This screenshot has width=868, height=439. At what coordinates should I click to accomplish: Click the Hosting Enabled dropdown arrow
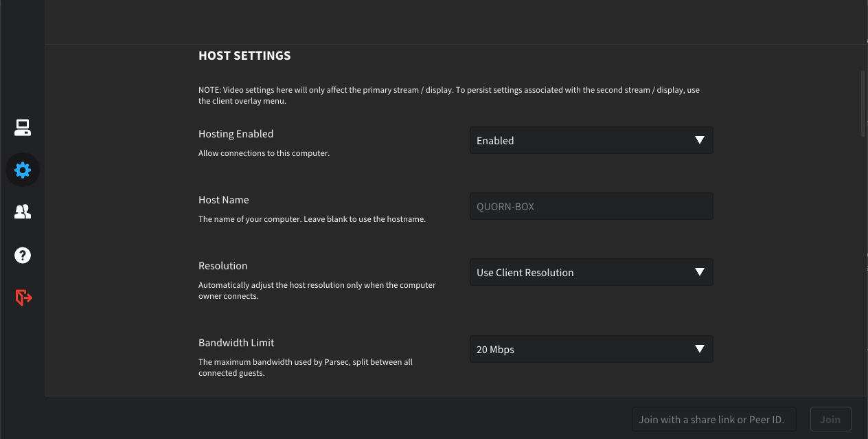(x=700, y=140)
